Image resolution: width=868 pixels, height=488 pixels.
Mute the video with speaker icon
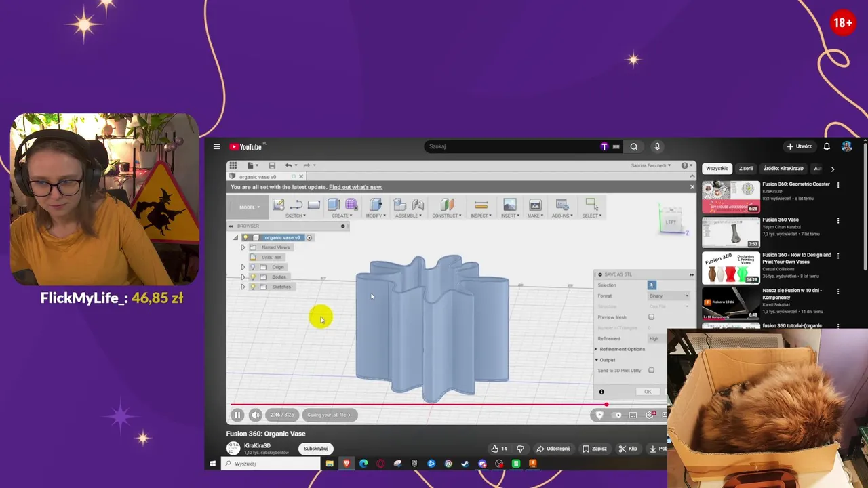pyautogui.click(x=256, y=415)
